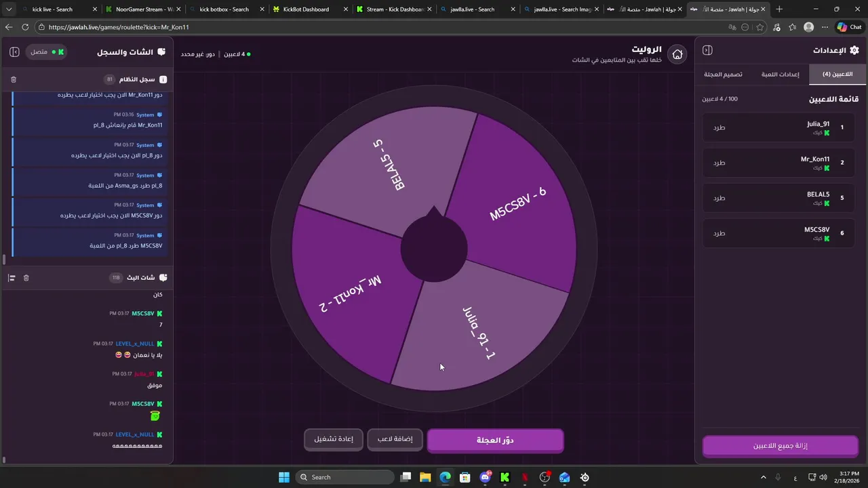Click the BELAL5 - 5 wheel segment
The image size is (868, 488).
(390, 165)
